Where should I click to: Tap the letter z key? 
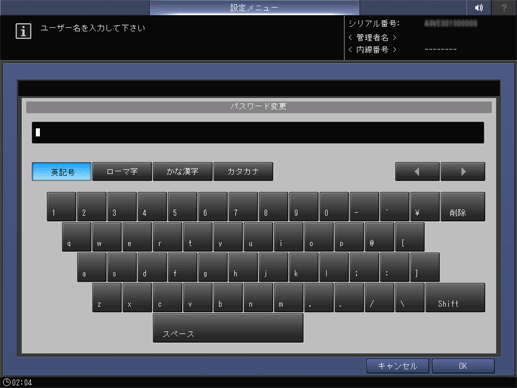point(107,298)
